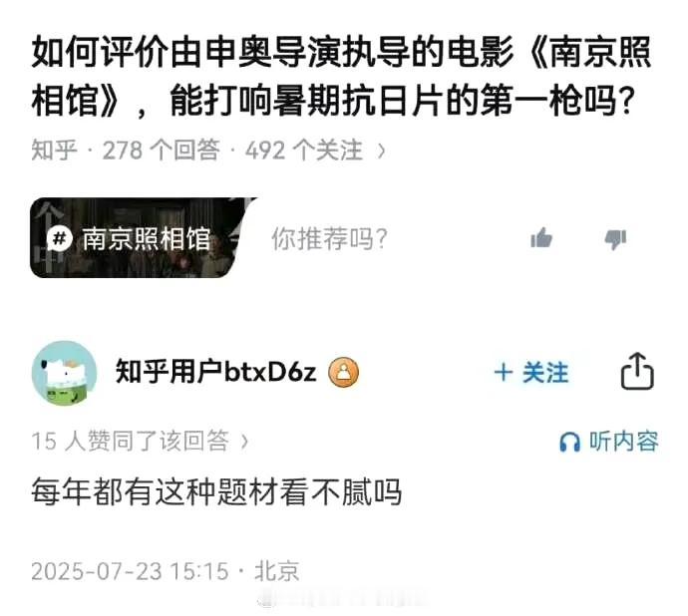The image size is (688, 616).
Task: Click the timestamp 2025-07-23 15:15 · 北京
Action: (x=166, y=571)
